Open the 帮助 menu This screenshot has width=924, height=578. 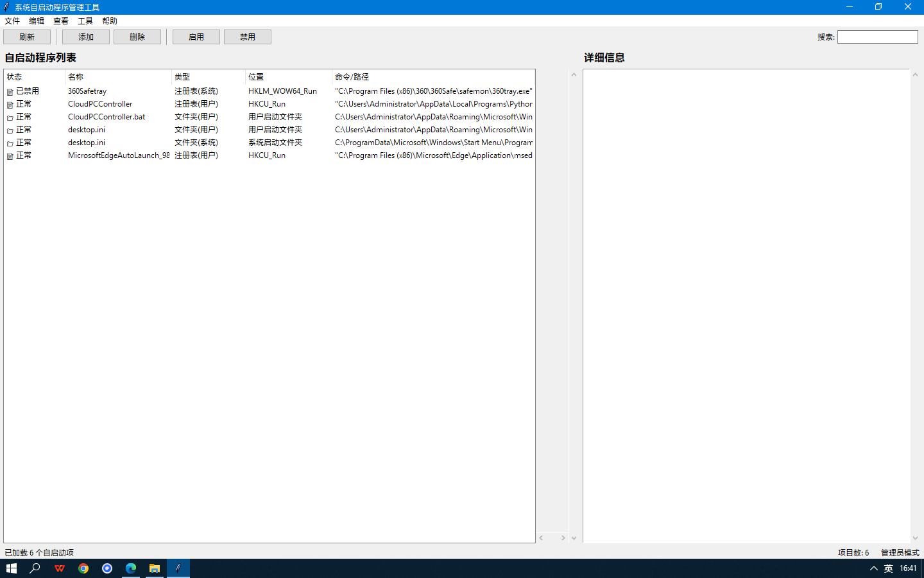click(108, 21)
